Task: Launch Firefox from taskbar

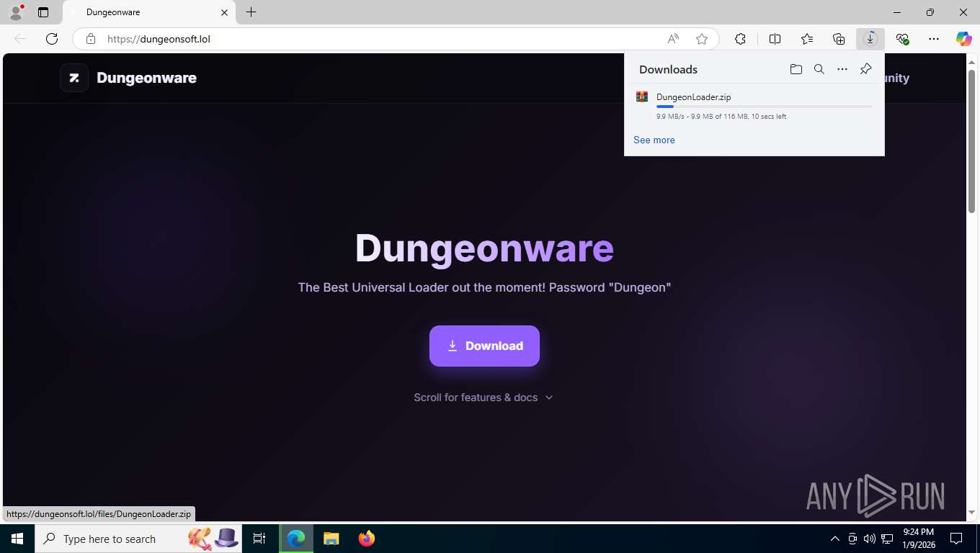Action: pyautogui.click(x=366, y=539)
